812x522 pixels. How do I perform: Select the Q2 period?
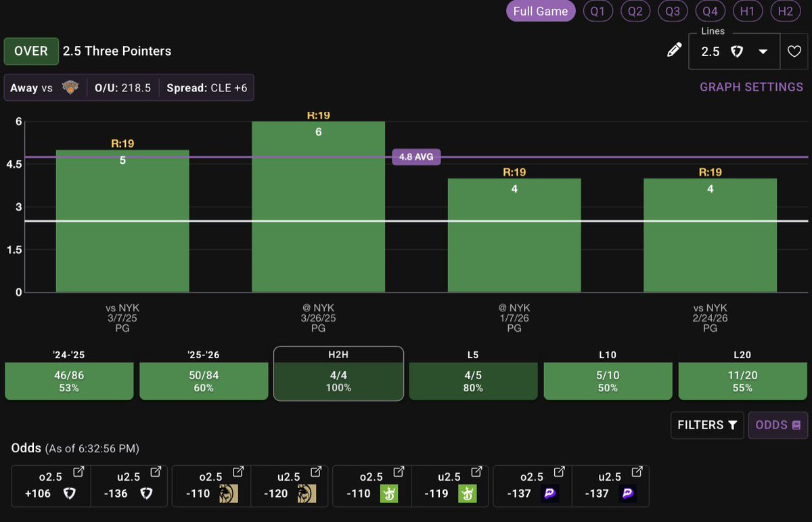635,11
